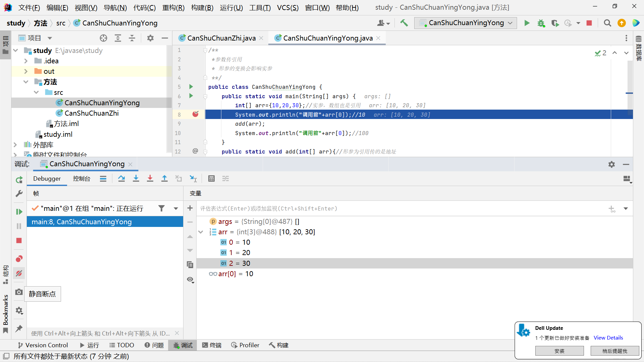The height and width of the screenshot is (362, 644).
Task: Click the Build project hammer icon
Action: 404,23
